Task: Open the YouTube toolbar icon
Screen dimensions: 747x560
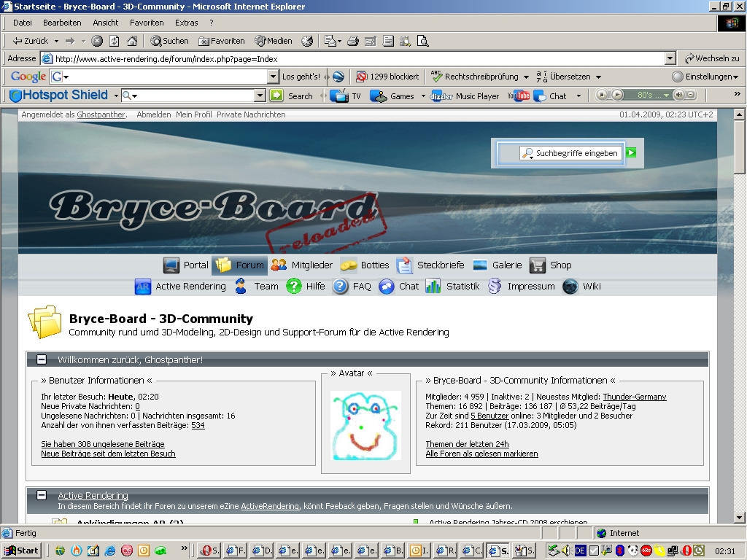Action: (519, 96)
